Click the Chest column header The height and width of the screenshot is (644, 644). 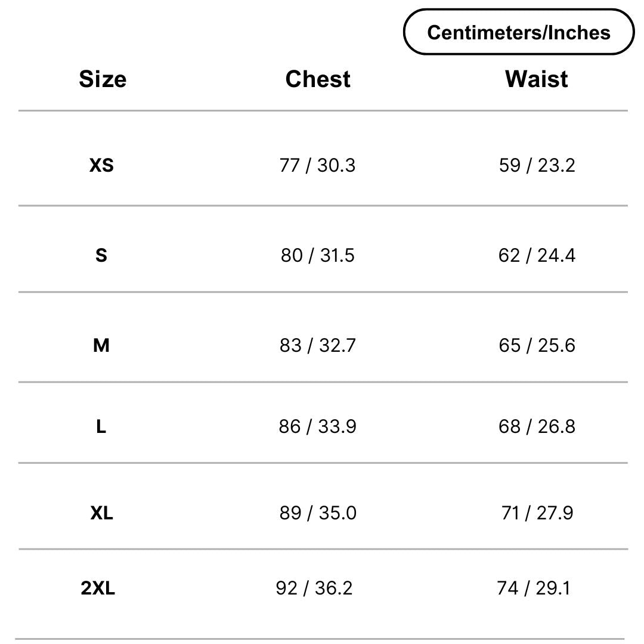318,79
